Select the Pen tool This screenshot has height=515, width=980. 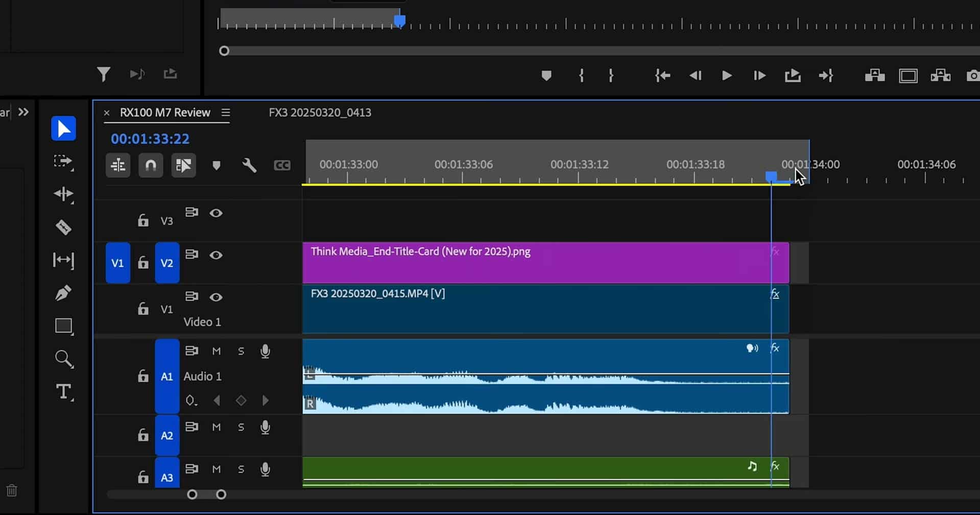63,293
